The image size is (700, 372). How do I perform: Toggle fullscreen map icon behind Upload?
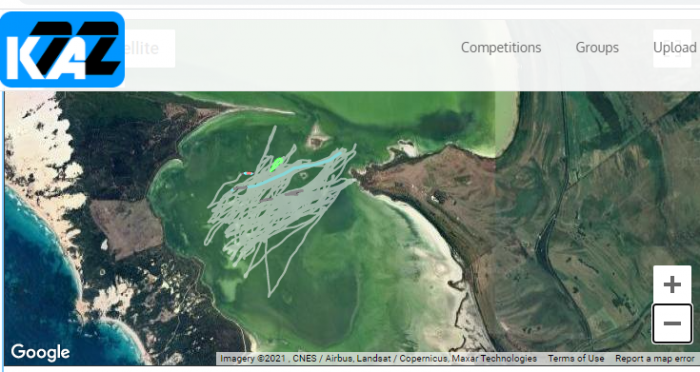tap(672, 48)
